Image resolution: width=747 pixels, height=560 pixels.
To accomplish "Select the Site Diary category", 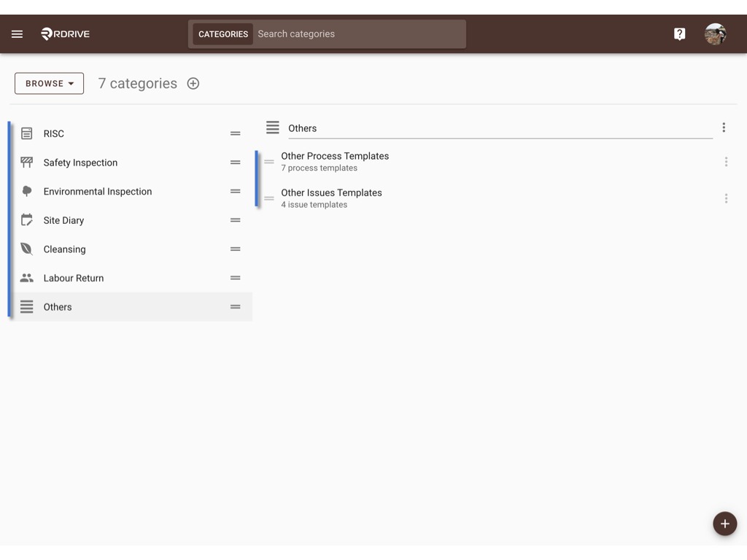I will click(x=131, y=220).
